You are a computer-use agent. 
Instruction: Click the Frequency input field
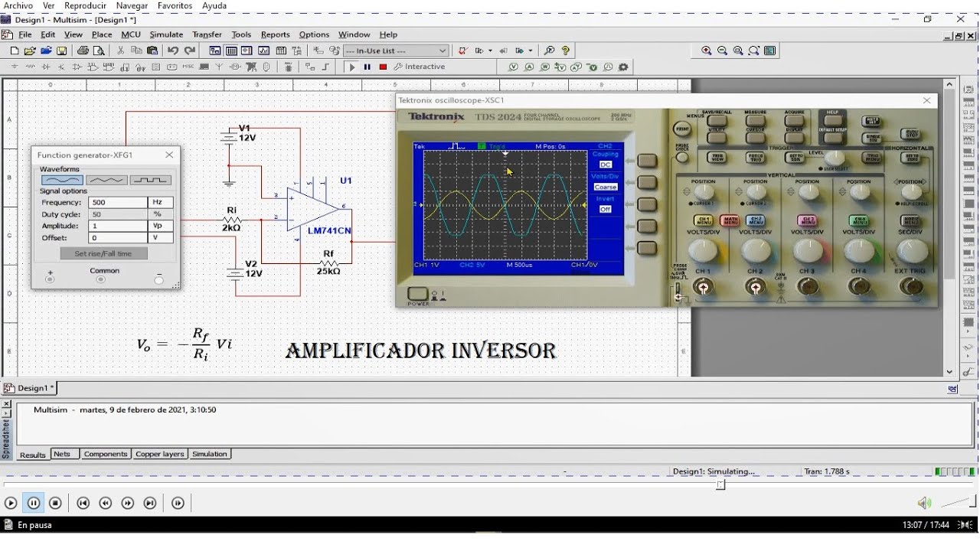(x=118, y=203)
